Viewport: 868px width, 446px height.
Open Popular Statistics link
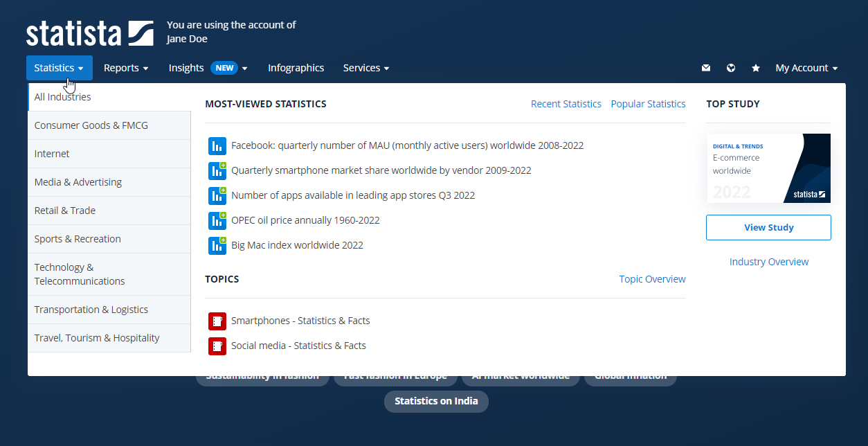648,104
